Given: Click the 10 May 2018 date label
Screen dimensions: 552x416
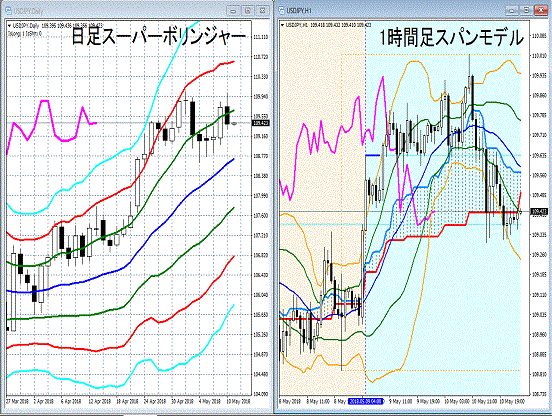Looking at the screenshot, I should [238, 401].
